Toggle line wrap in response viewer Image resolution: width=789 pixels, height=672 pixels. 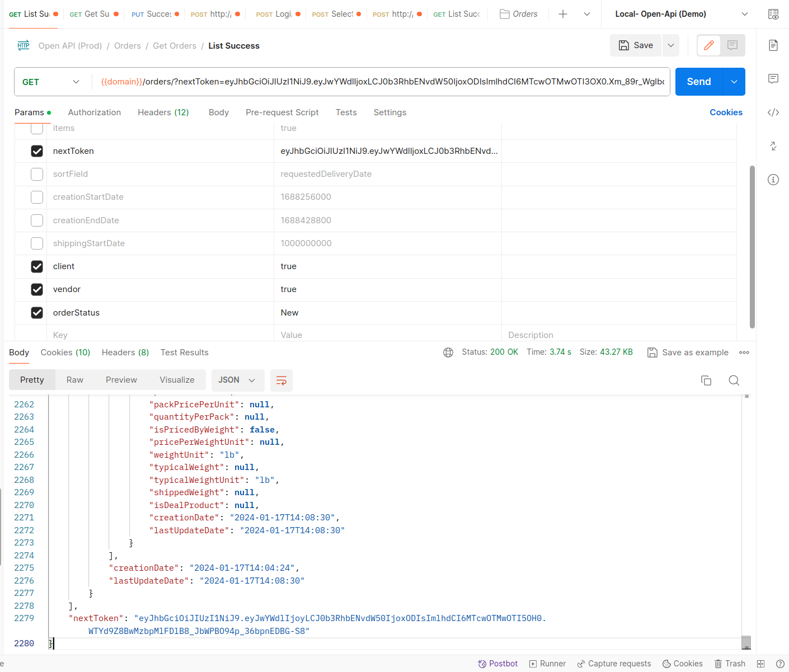tap(281, 380)
